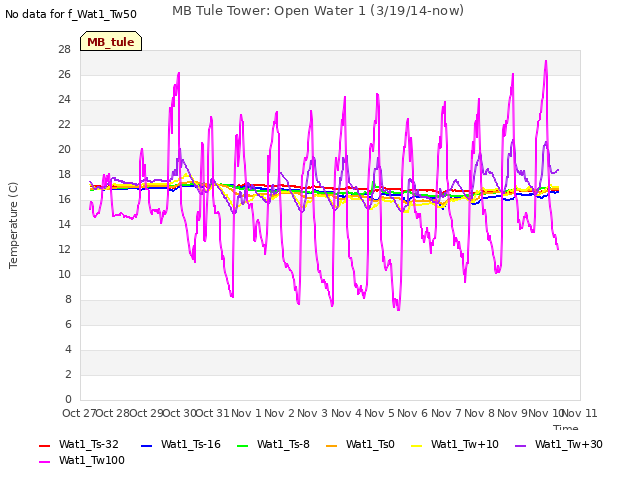Toggle the Wat1_Tw+10 legend entry
Viewport: 640px width, 480px height.
(455, 444)
